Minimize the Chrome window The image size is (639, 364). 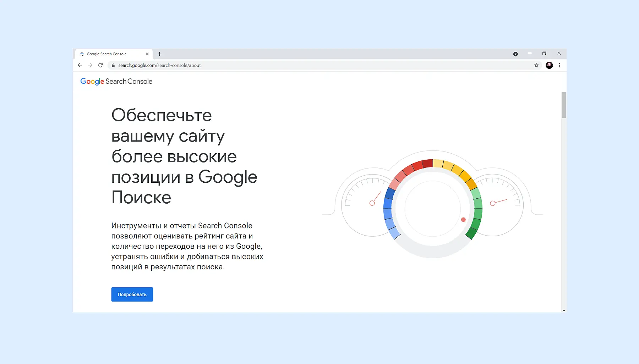pyautogui.click(x=530, y=54)
